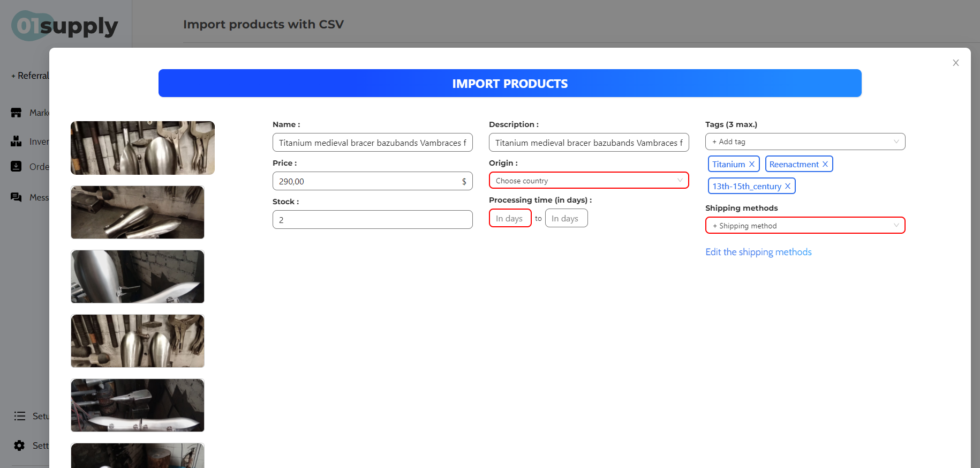Open Edit the shipping methods link

758,252
